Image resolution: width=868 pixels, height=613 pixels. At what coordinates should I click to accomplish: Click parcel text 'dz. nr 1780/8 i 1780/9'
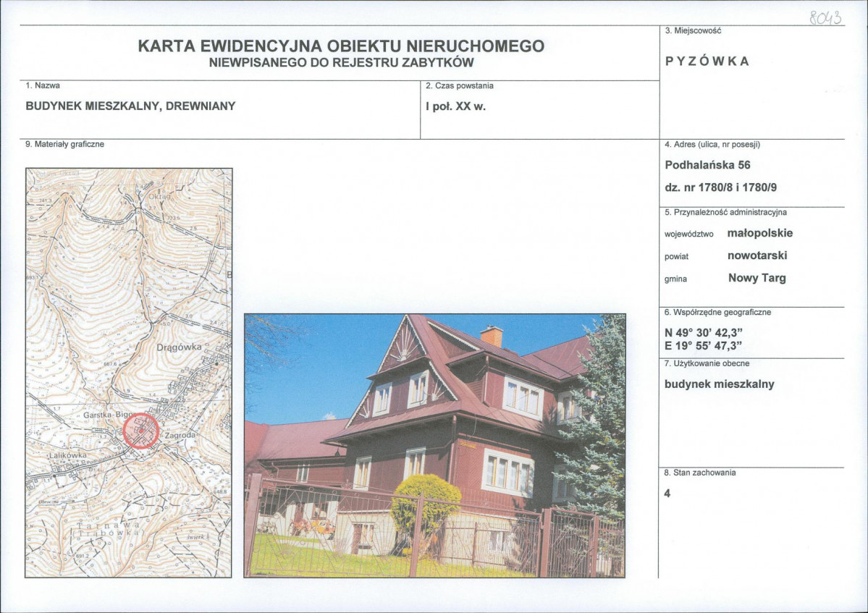click(721, 187)
